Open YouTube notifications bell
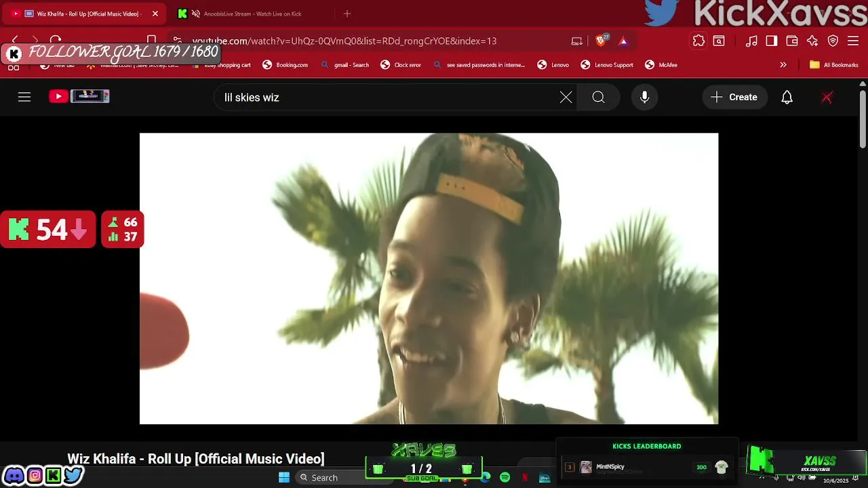Image resolution: width=868 pixels, height=488 pixels. (787, 98)
